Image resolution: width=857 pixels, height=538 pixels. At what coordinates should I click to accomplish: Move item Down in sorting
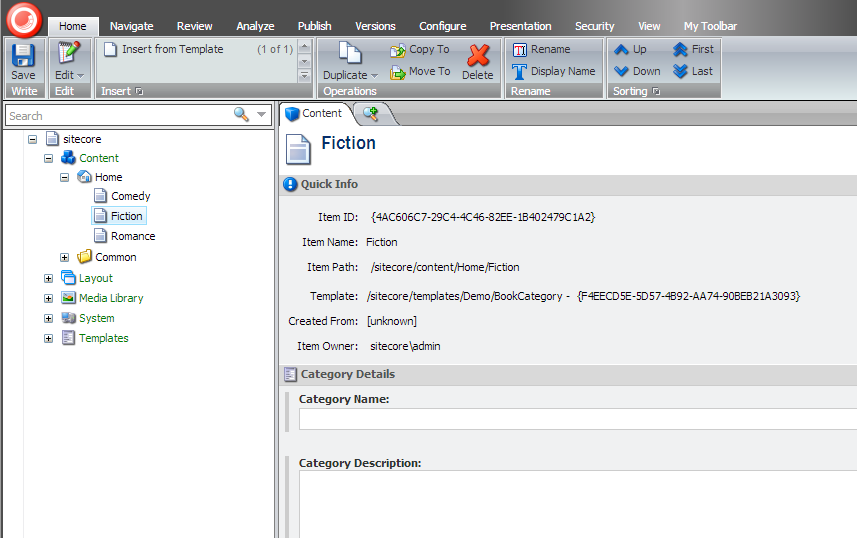pyautogui.click(x=637, y=72)
